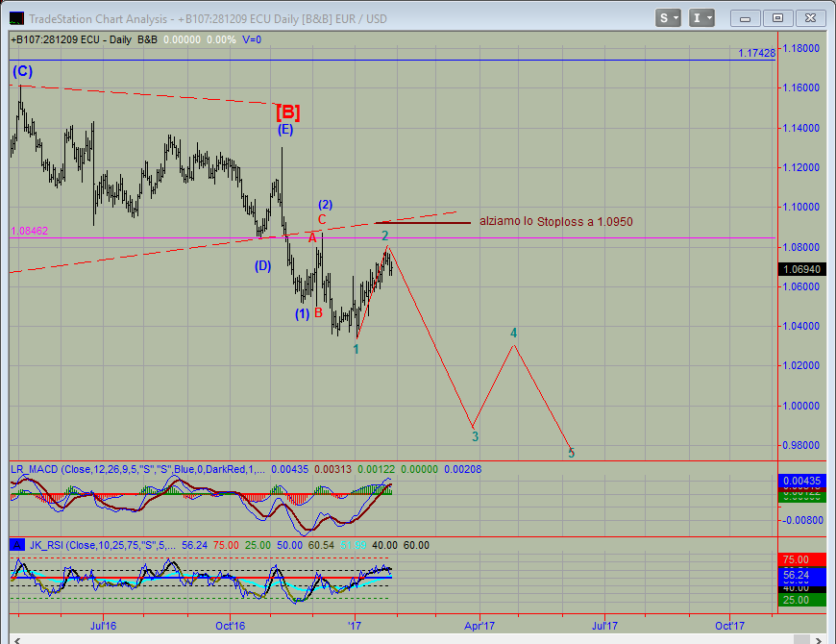Click the 0.00435 MACD axis label
Viewport: 836px width, 644px height.
(801, 481)
